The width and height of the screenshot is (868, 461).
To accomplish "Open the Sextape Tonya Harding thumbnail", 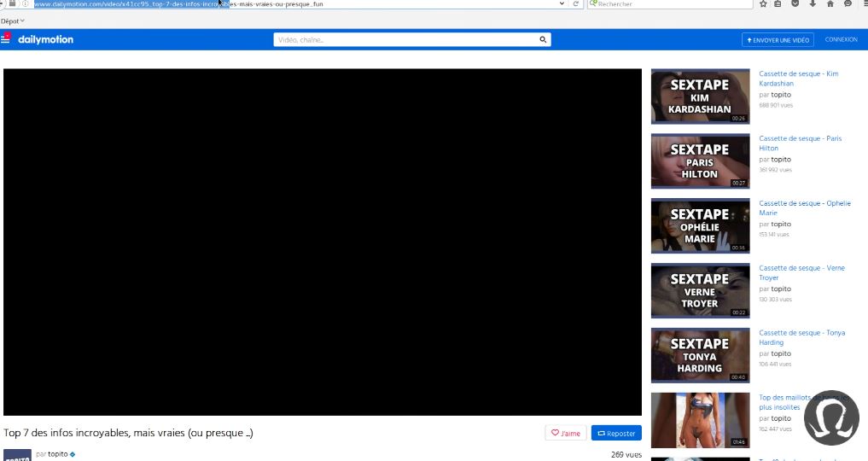I will (700, 355).
